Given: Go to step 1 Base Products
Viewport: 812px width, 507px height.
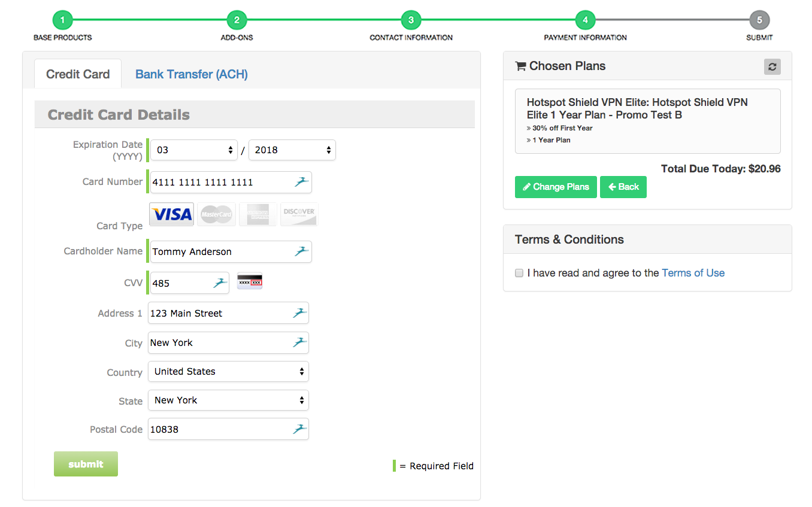Looking at the screenshot, I should click(62, 21).
